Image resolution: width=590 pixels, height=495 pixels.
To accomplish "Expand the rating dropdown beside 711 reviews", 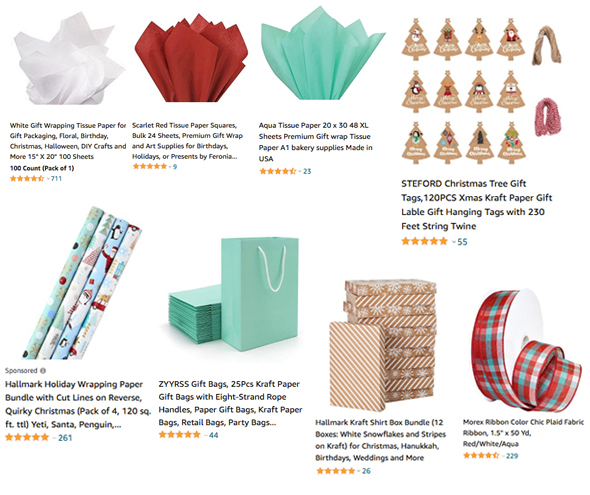I will pyautogui.click(x=48, y=179).
